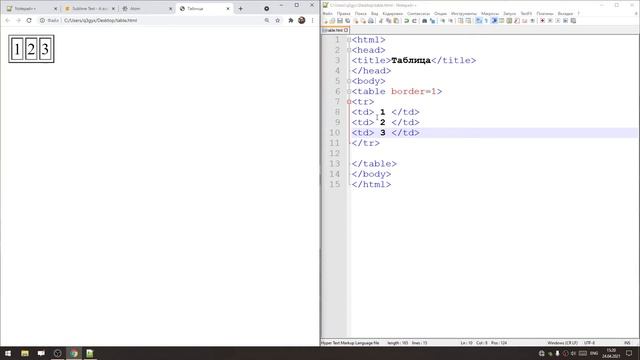Open Notepad++ from the taskbar
This screenshot has height=360, width=640.
[x=89, y=353]
